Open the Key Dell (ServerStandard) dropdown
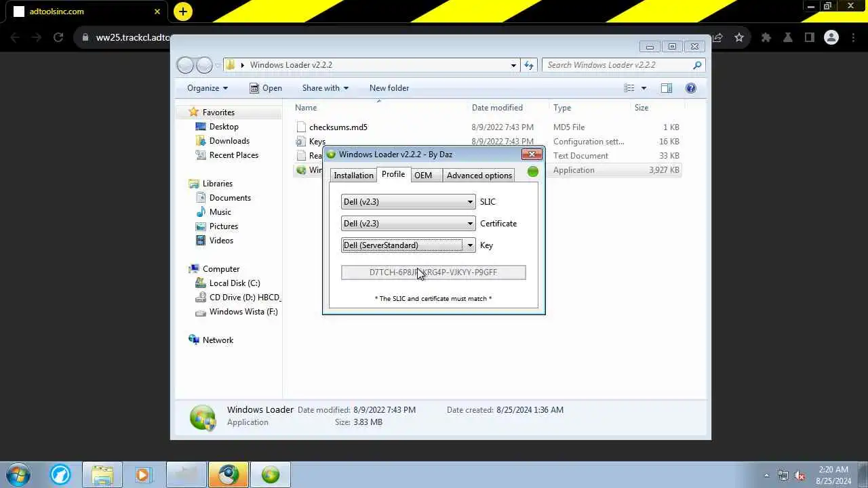 click(x=408, y=245)
